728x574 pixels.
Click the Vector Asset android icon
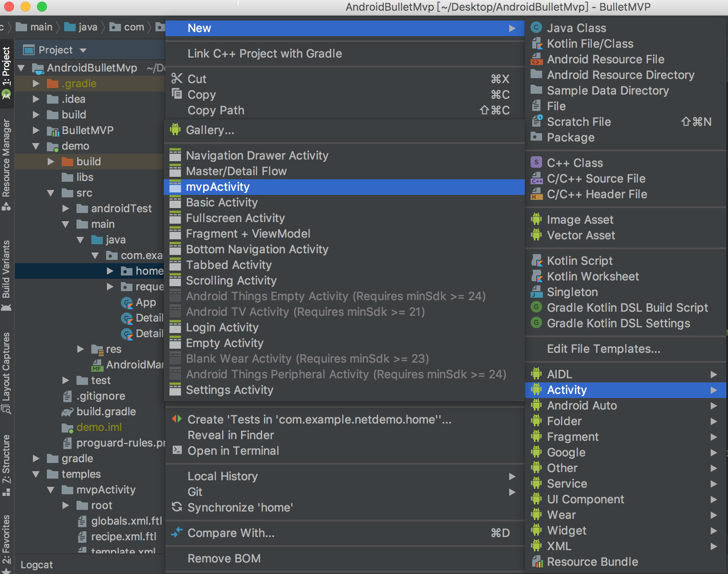536,235
